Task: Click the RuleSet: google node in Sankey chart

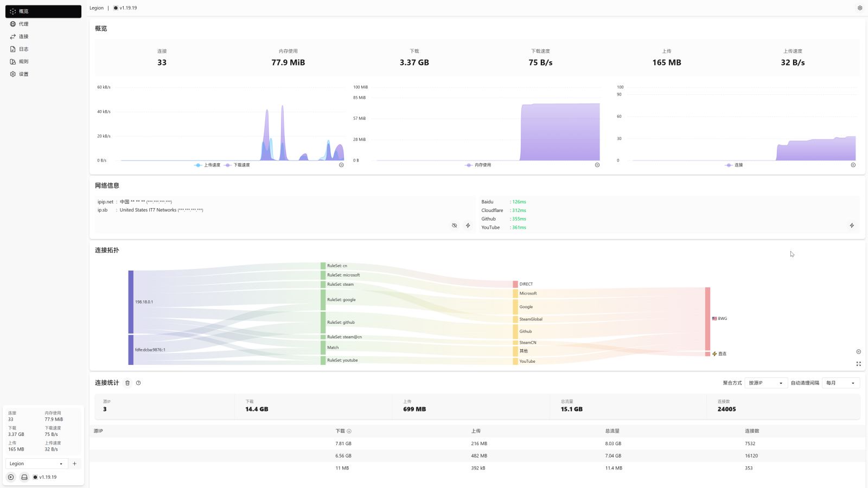Action: click(323, 300)
